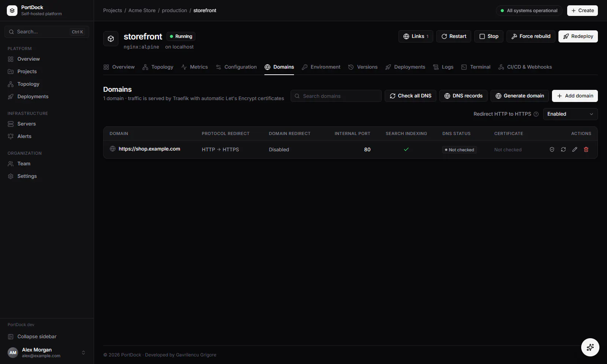This screenshot has height=364, width=607.
Task: Click the PortDock logo icon
Action: pyautogui.click(x=12, y=11)
